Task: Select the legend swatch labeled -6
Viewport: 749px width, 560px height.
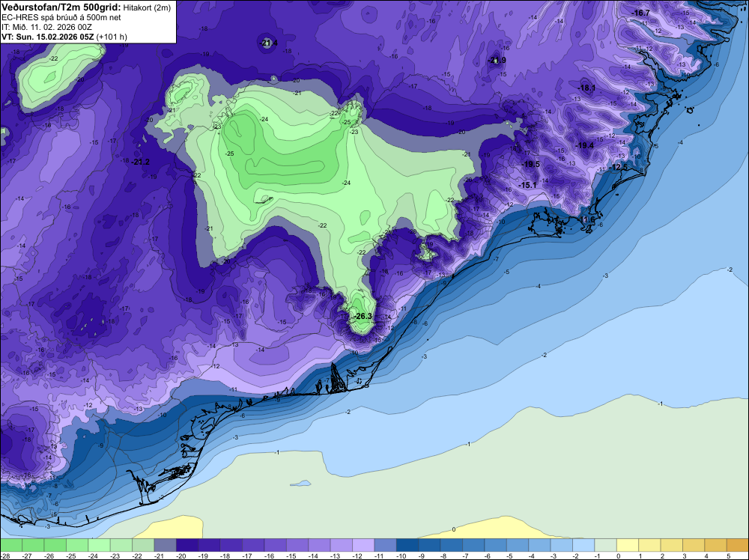Action: (x=495, y=545)
